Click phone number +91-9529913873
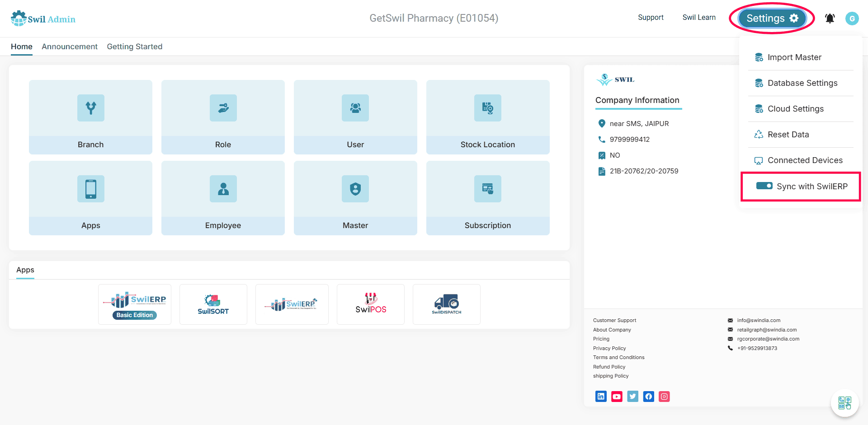Image resolution: width=868 pixels, height=425 pixels. (757, 348)
